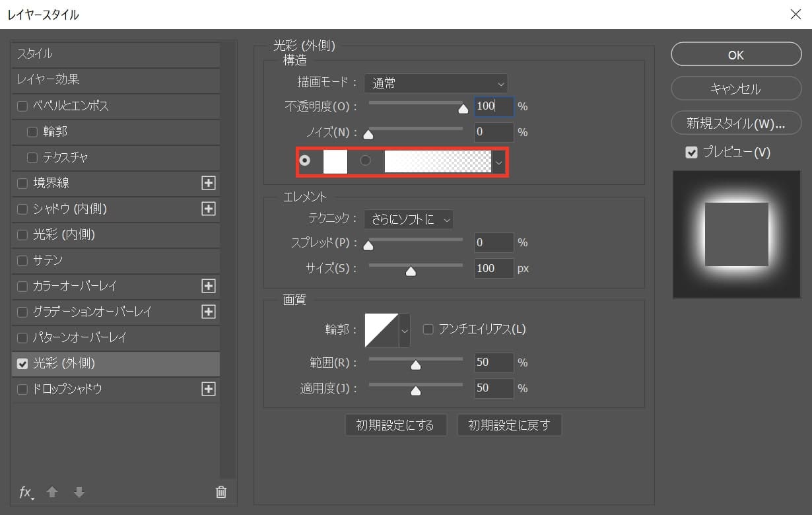Viewport: 812px width, 515px height.
Task: Click the gradient preview swatch
Action: tap(438, 162)
